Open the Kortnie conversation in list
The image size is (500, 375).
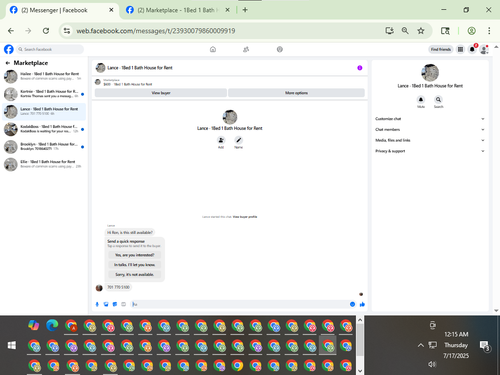click(44, 94)
